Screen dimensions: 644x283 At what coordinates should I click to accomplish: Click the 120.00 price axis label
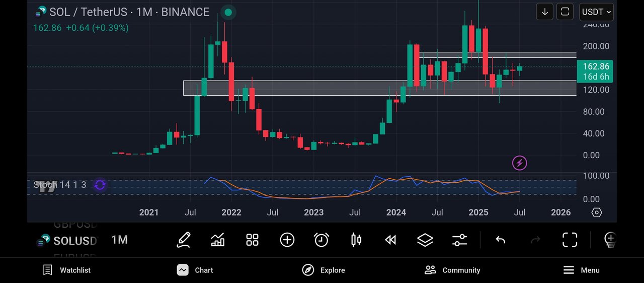click(596, 90)
